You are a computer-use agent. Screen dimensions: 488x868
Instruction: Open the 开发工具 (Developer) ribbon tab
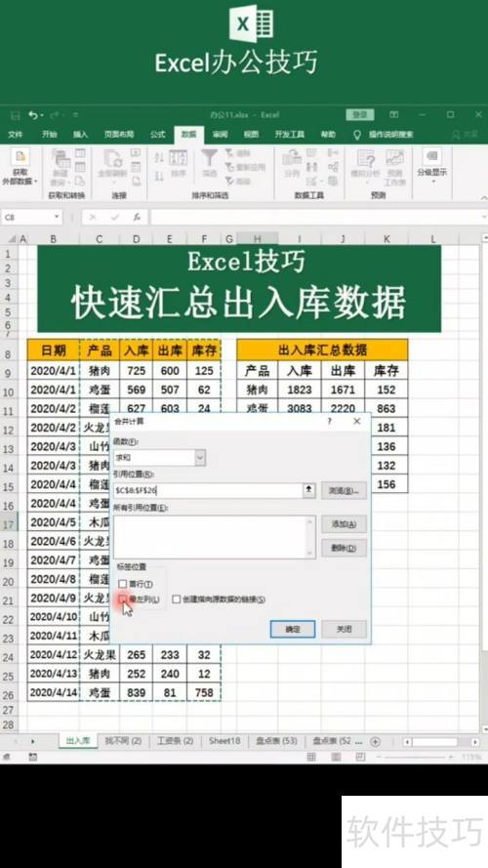[x=290, y=135]
